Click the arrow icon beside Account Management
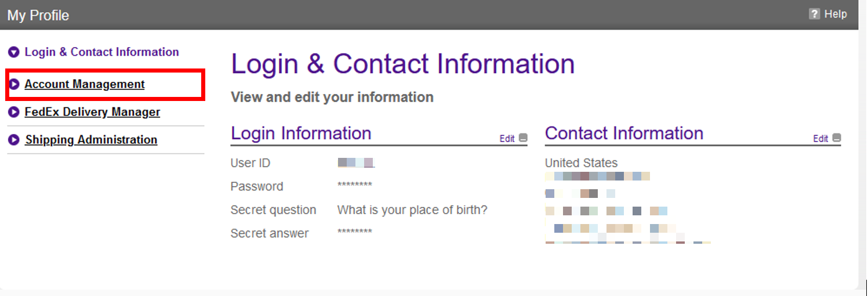868x296 pixels. click(14, 85)
